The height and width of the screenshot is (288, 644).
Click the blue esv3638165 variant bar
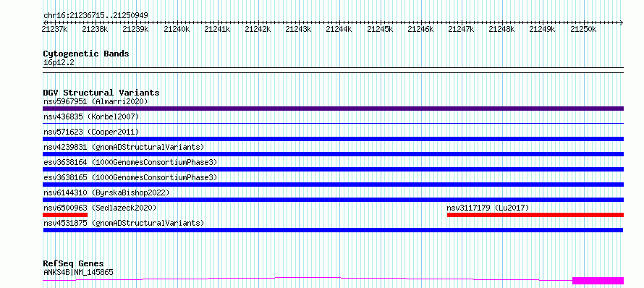pyautogui.click(x=333, y=185)
